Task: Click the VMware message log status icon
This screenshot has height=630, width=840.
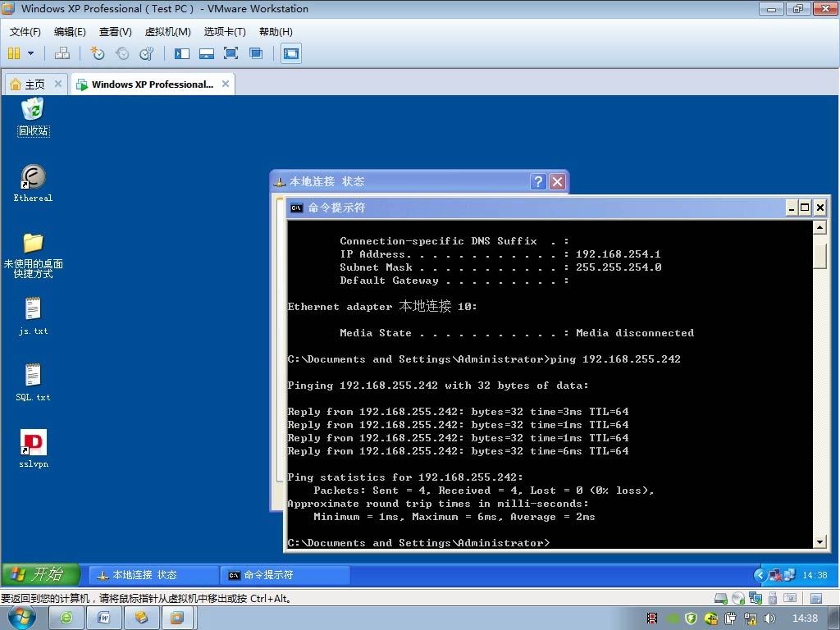Action: point(816,598)
